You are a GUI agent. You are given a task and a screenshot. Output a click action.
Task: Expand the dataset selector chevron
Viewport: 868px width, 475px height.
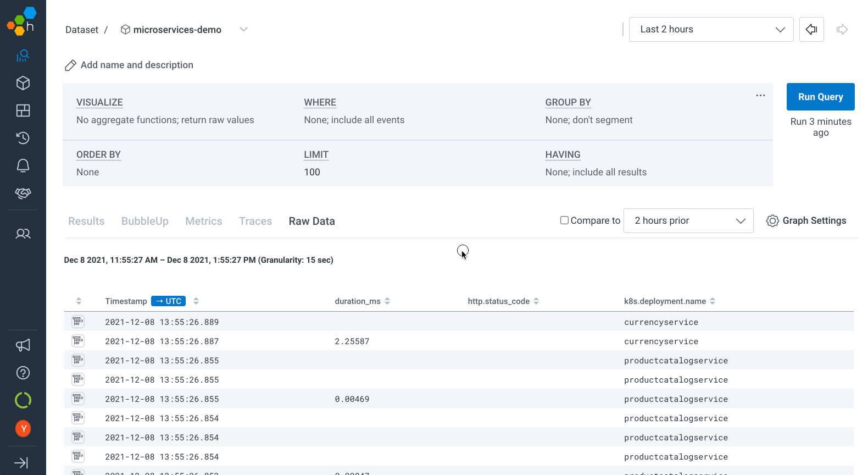point(243,29)
